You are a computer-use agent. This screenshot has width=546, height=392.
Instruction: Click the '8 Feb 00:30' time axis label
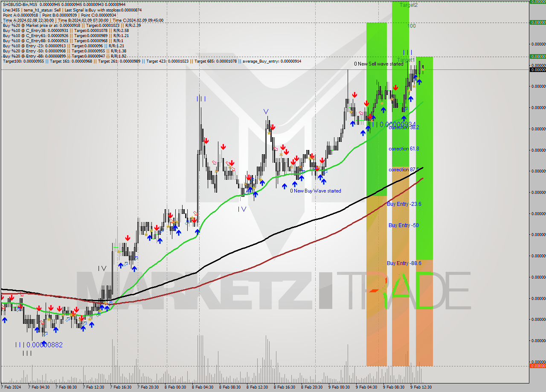click(x=175, y=387)
